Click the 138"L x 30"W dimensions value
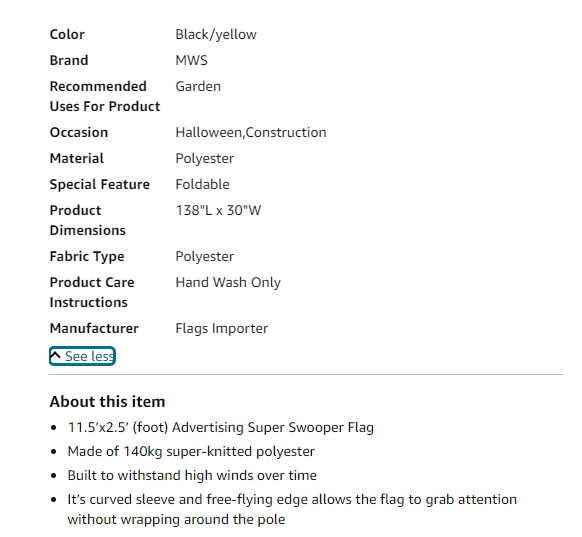Image resolution: width=582 pixels, height=537 pixels. [x=218, y=210]
